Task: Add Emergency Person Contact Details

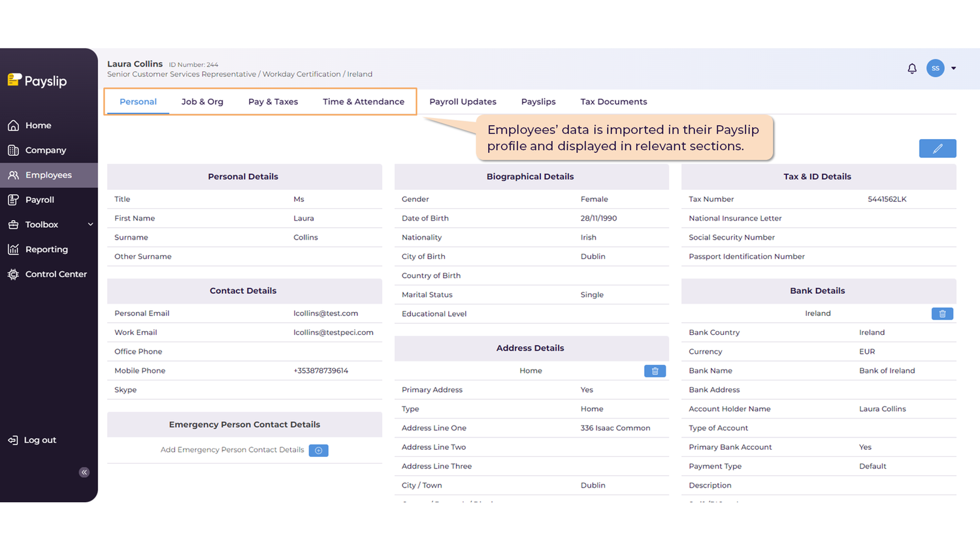Action: pyautogui.click(x=318, y=450)
